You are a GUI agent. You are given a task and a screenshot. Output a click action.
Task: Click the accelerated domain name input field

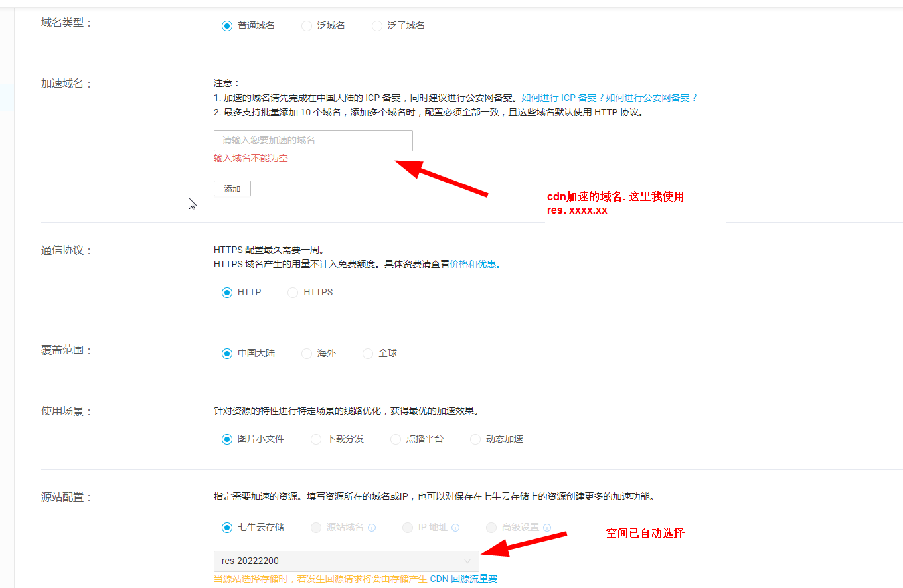[313, 141]
